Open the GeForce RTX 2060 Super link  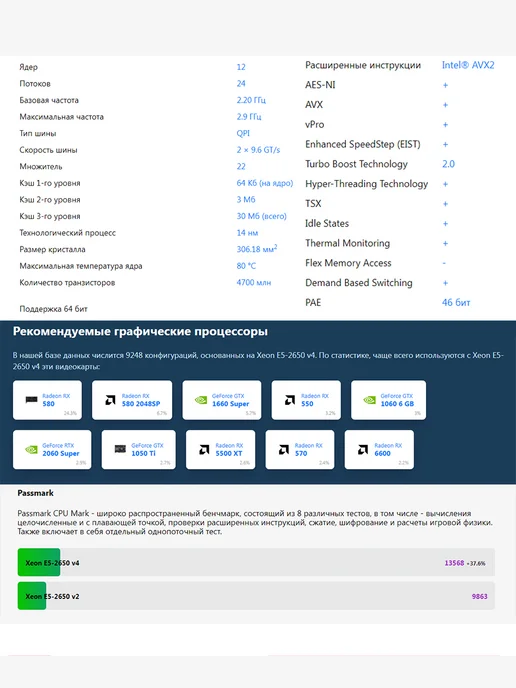[61, 449]
